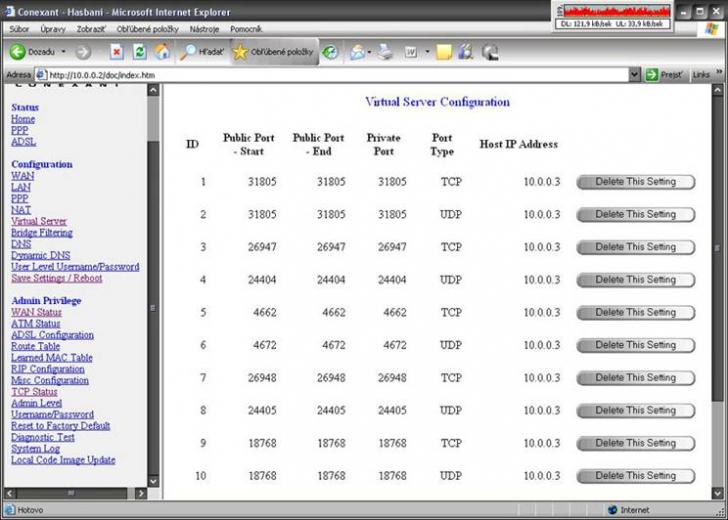Open Nástroje menu
Screen dimensions: 728x520
(204, 29)
